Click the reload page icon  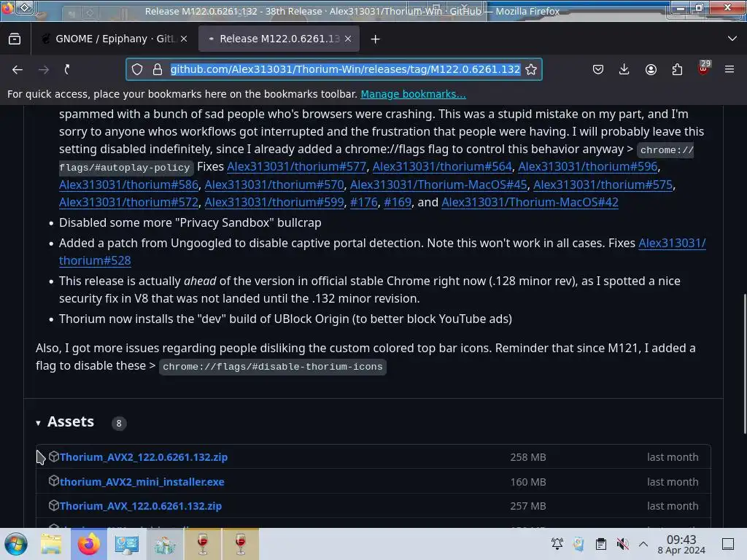tap(67, 69)
